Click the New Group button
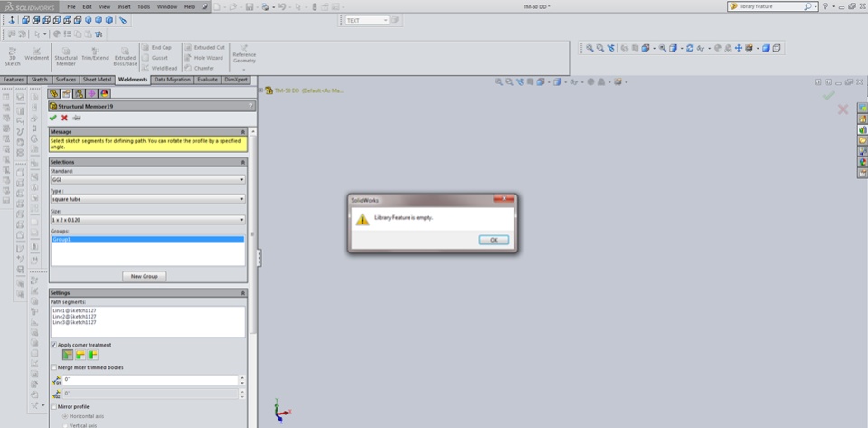Screen dimensions: 868x428 (144, 276)
